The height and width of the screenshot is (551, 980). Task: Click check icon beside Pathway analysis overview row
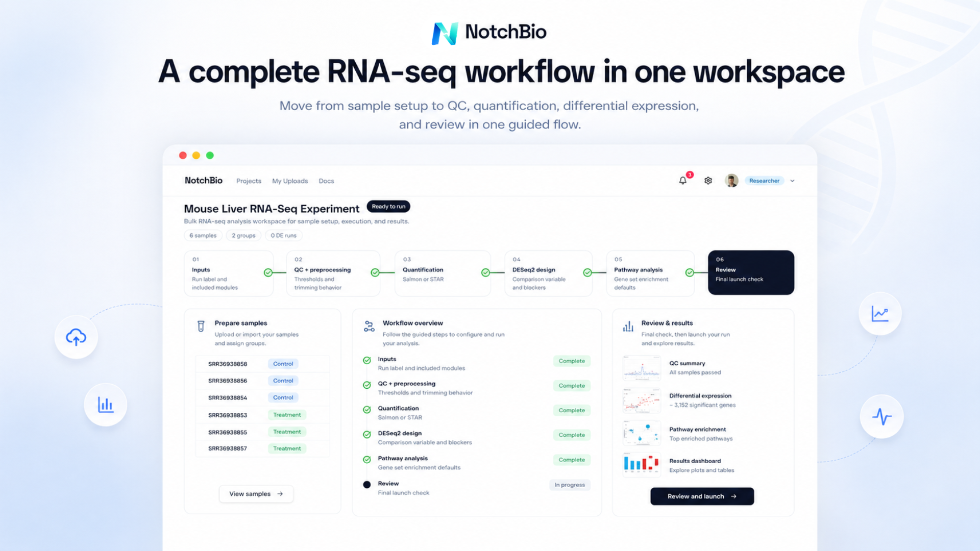[x=366, y=460]
